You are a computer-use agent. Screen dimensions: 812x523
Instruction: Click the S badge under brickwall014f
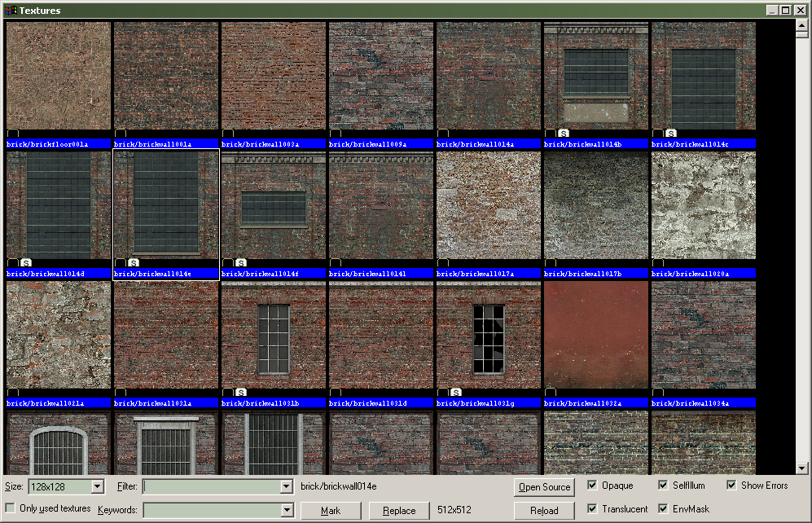[x=241, y=263]
